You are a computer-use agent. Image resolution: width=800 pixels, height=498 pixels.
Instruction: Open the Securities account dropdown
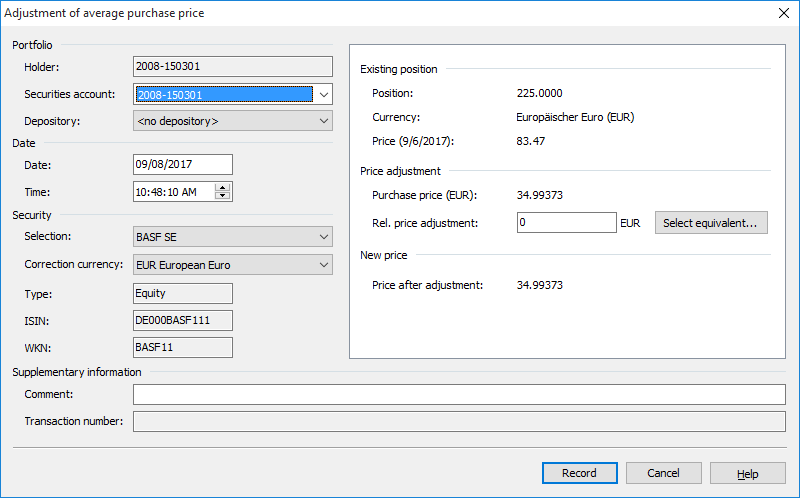tap(322, 94)
